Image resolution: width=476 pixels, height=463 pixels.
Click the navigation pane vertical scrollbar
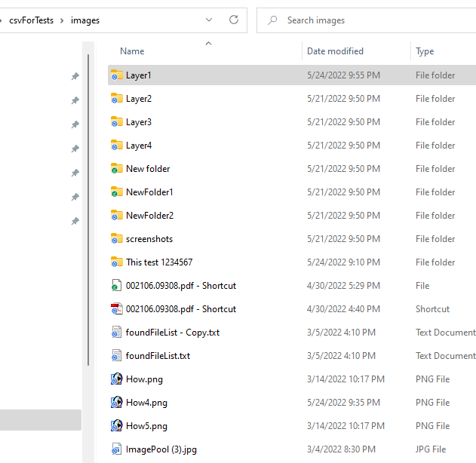pos(88,210)
